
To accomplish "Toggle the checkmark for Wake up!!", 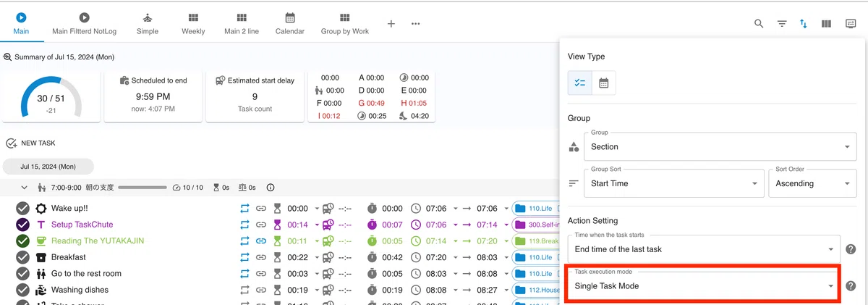I will pyautogui.click(x=22, y=209).
